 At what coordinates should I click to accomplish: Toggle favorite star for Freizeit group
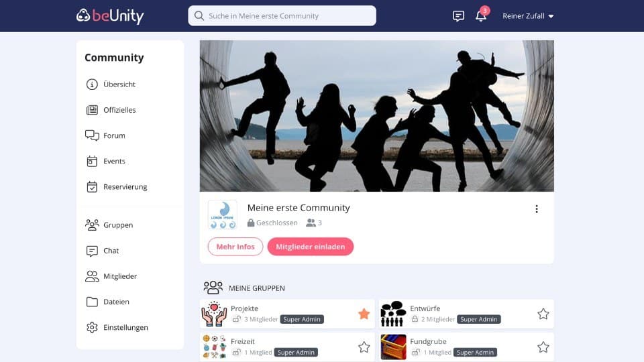point(364,347)
